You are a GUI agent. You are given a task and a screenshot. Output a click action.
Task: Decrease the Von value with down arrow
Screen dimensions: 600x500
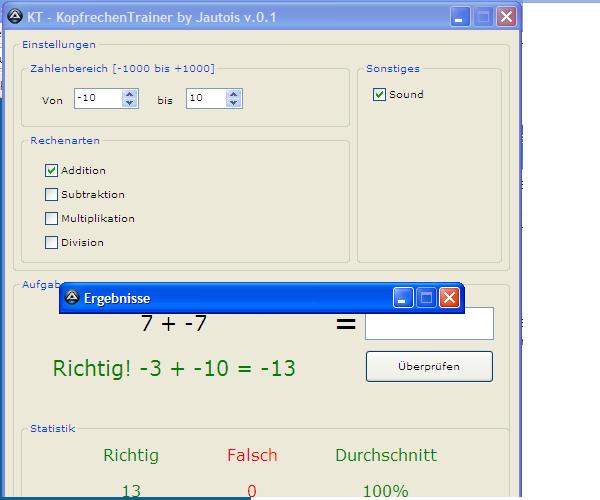[129, 103]
